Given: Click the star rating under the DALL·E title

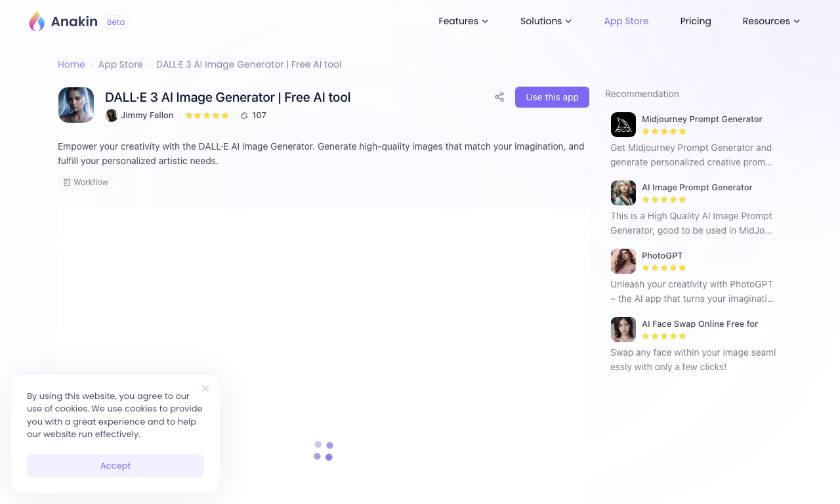Looking at the screenshot, I should (x=207, y=115).
